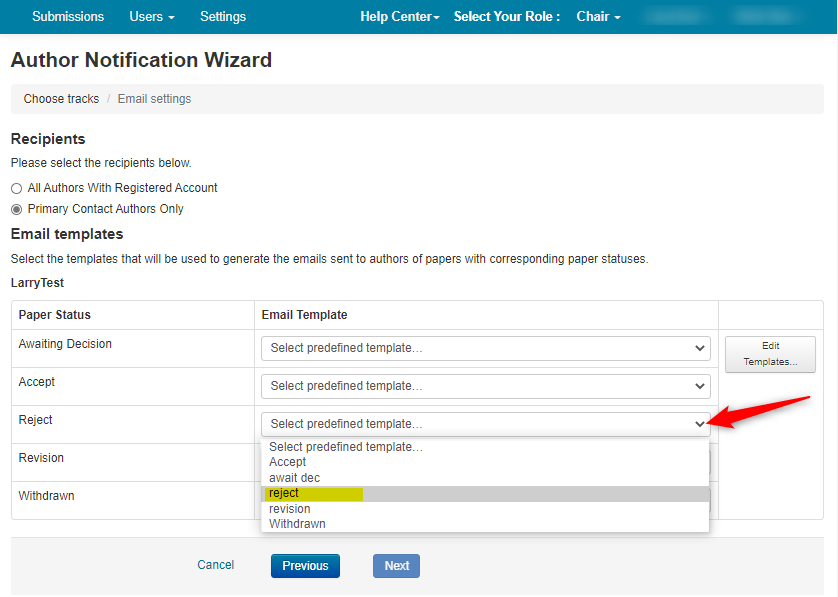Choose 'Accept' option in dropdown list

pos(288,462)
